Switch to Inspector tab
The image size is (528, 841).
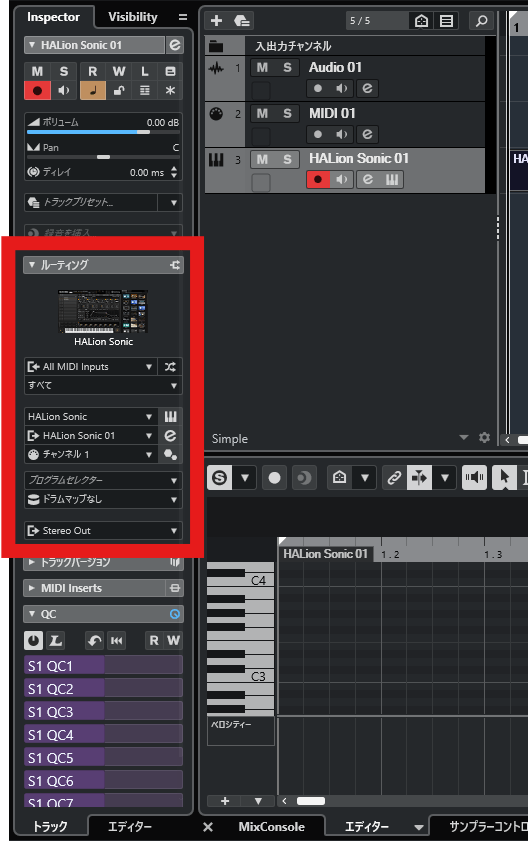[53, 17]
